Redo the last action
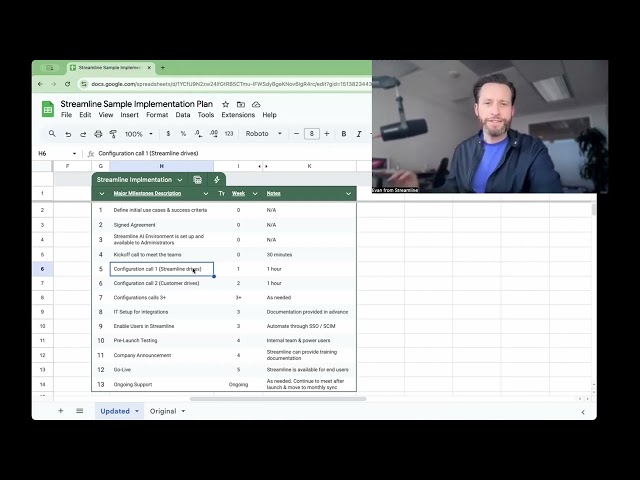The width and height of the screenshot is (640, 480). tap(83, 134)
